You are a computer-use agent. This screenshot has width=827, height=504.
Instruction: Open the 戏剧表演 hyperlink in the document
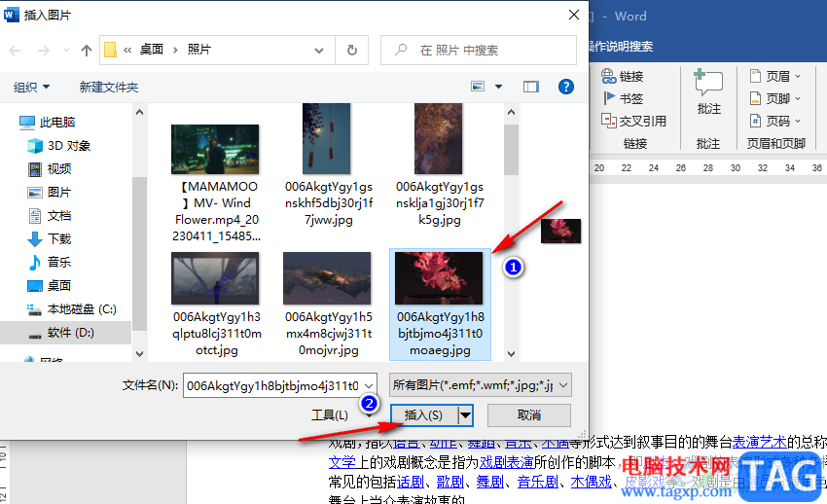tap(507, 462)
